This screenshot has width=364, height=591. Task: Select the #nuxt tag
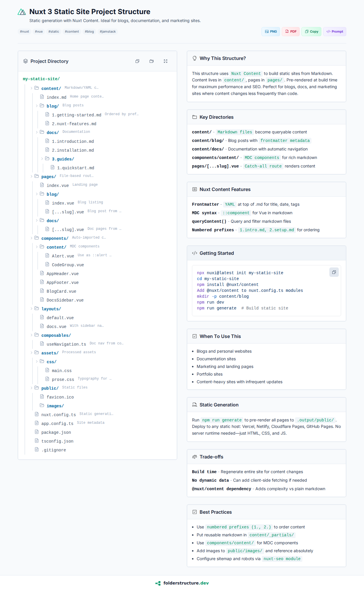(24, 32)
